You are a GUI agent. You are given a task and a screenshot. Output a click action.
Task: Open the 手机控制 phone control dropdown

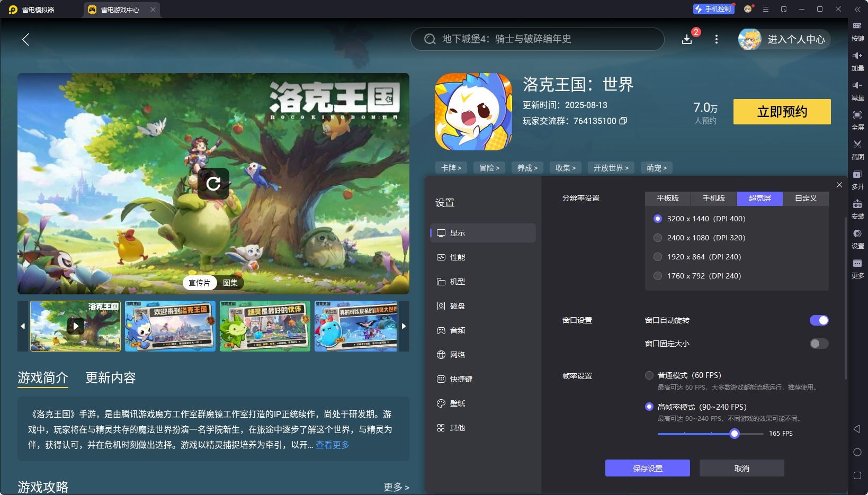click(713, 8)
